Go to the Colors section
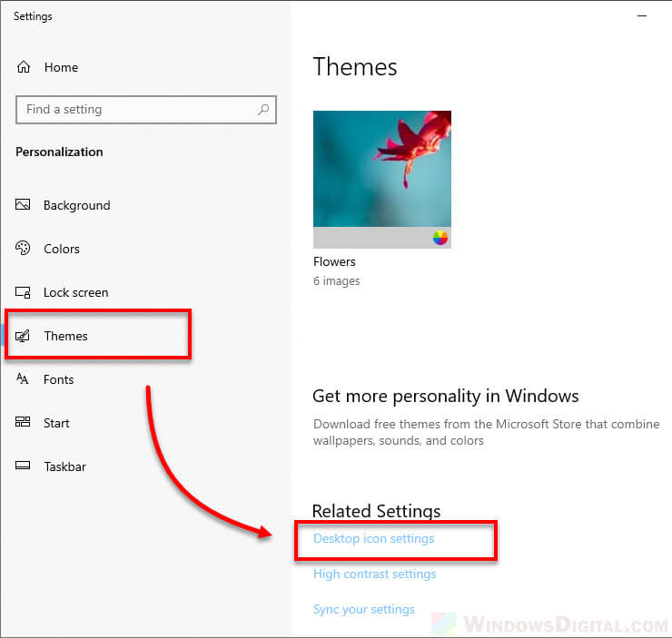 point(62,249)
